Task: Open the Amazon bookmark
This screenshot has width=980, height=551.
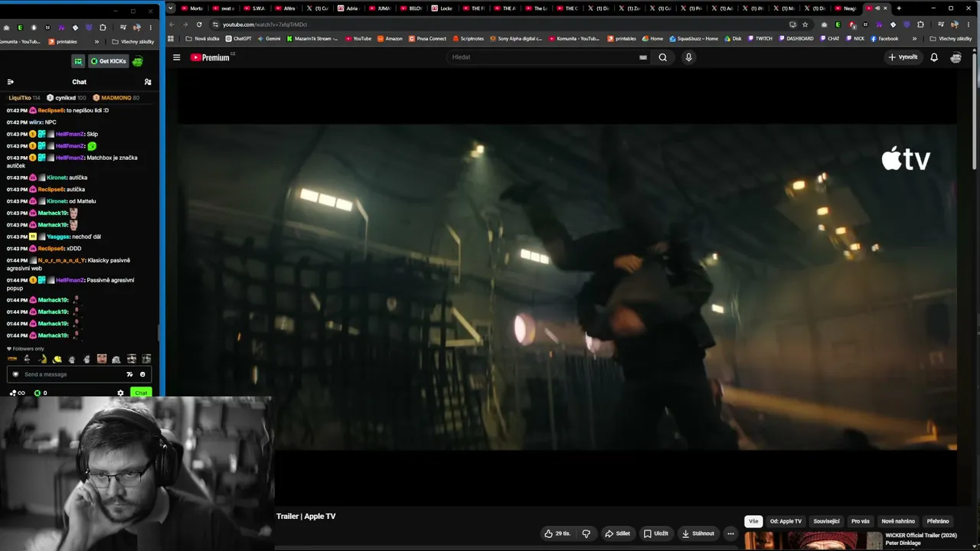Action: pos(390,38)
